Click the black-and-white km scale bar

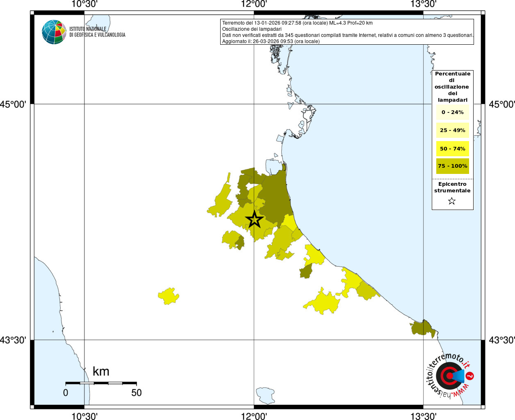tap(101, 383)
